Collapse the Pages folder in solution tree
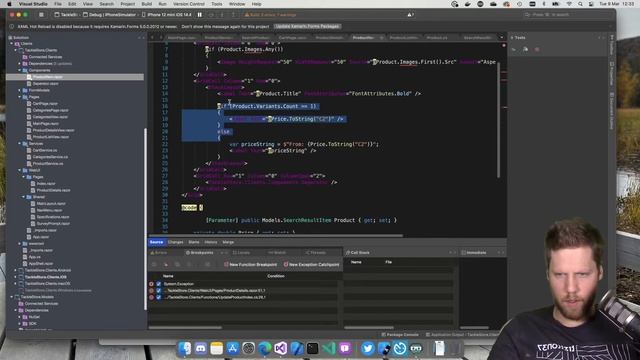Viewport: 640px width, 360px height. 19,97
